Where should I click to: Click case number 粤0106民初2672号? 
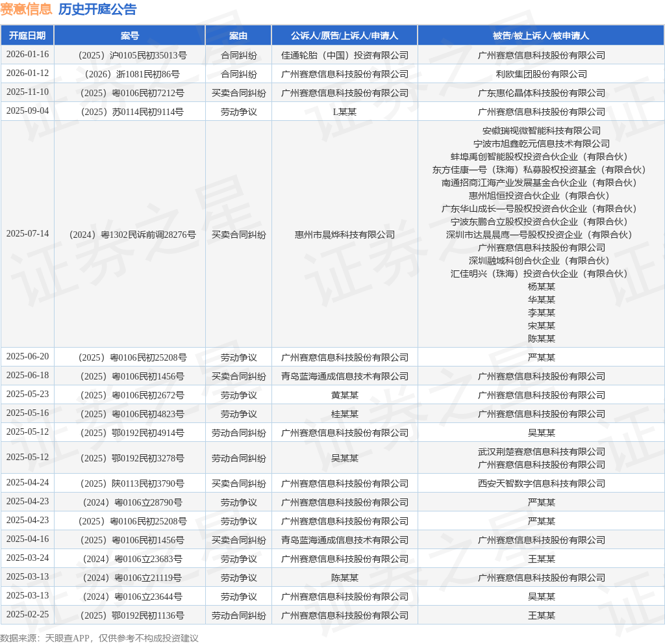click(x=132, y=395)
